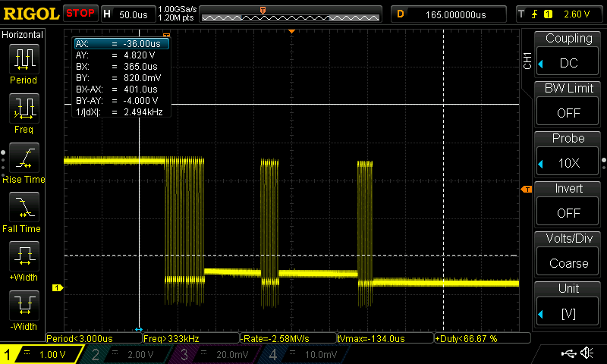Image resolution: width=607 pixels, height=364 pixels.
Task: Click the +Duty<66.67 % measurement result
Action: tap(483, 338)
